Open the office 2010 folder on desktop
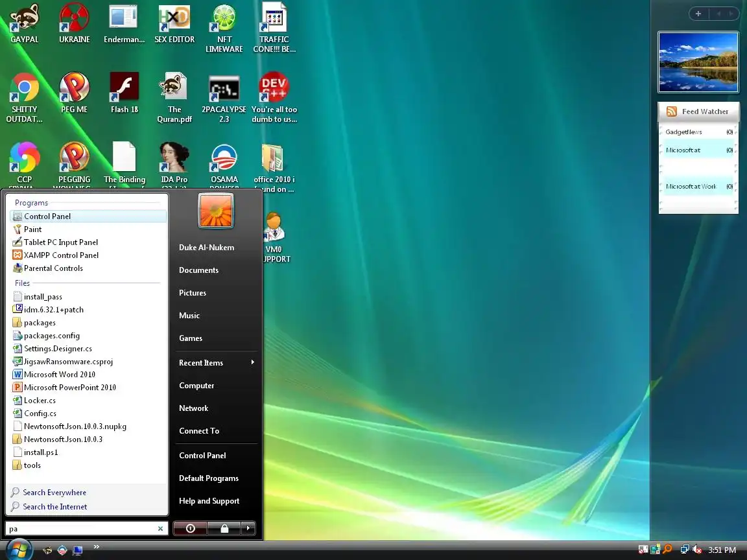The image size is (747, 560). [x=274, y=167]
